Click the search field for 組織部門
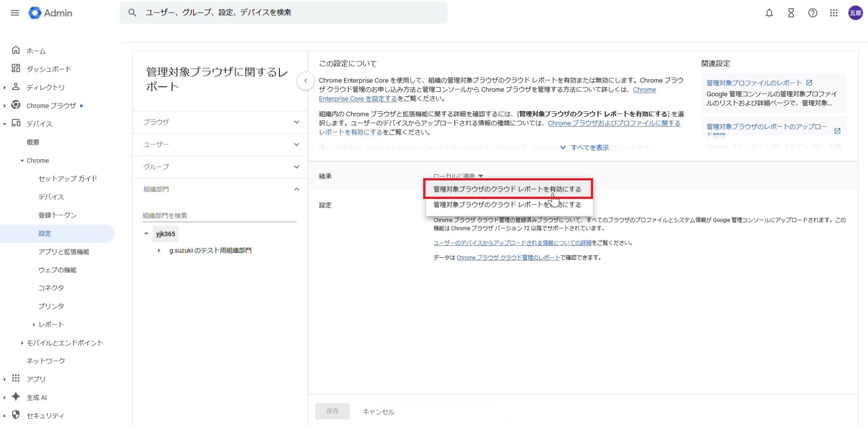The height and width of the screenshot is (426, 868). point(219,216)
